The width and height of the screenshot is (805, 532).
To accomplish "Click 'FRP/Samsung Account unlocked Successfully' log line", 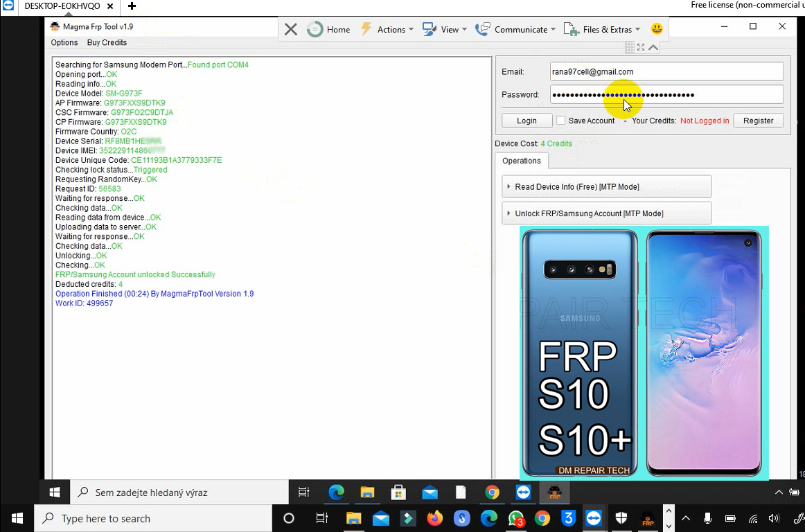I will coord(135,275).
